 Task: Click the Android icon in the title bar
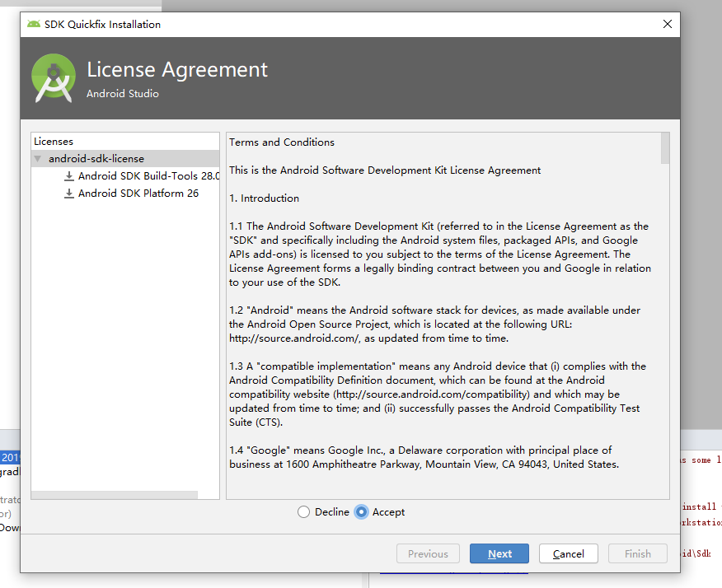pyautogui.click(x=34, y=24)
